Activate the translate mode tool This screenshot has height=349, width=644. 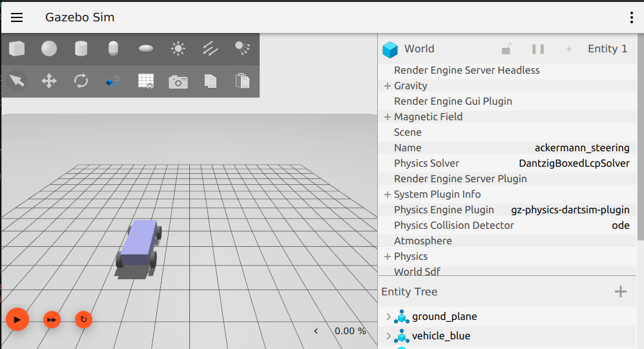[x=49, y=81]
